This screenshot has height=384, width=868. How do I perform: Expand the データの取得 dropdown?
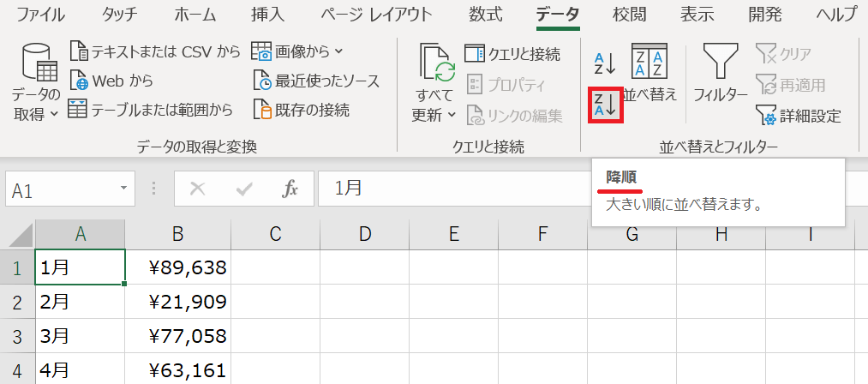pyautogui.click(x=37, y=113)
